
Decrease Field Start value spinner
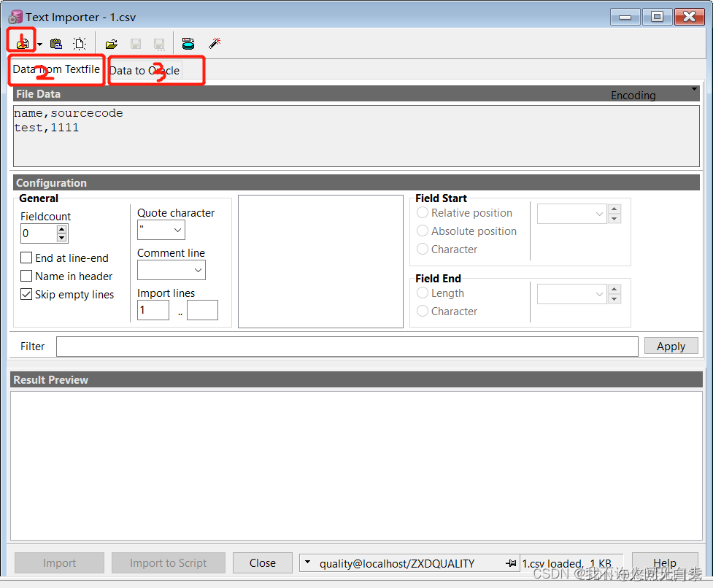(x=614, y=219)
